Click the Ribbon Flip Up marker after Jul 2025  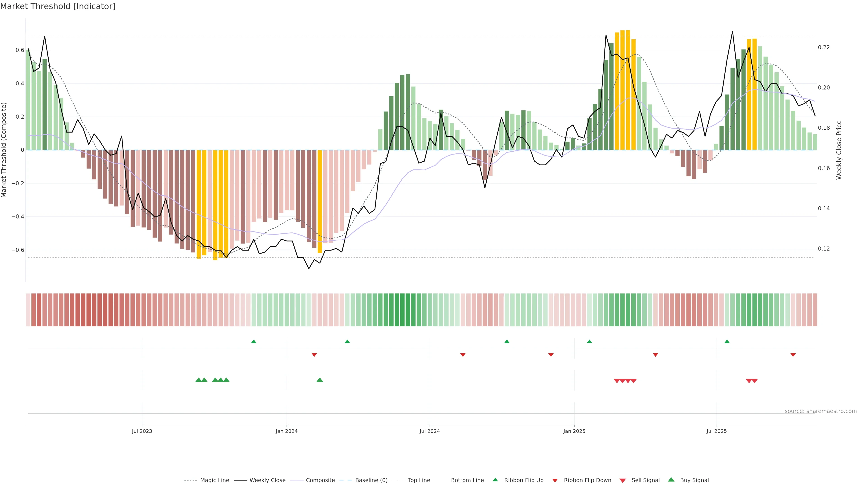[727, 342]
